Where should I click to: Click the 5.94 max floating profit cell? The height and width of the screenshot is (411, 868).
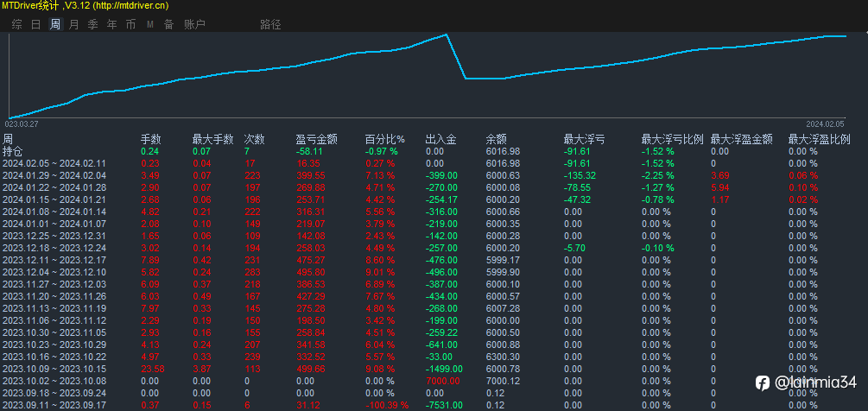[x=720, y=187]
